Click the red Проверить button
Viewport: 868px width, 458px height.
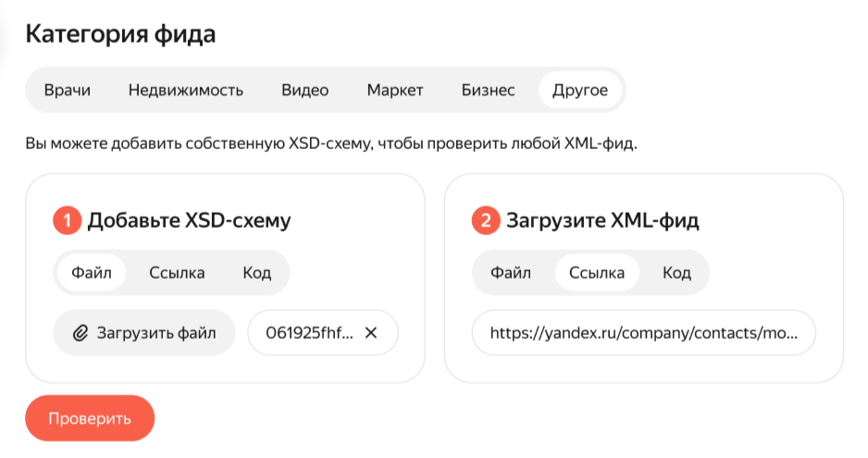(90, 419)
